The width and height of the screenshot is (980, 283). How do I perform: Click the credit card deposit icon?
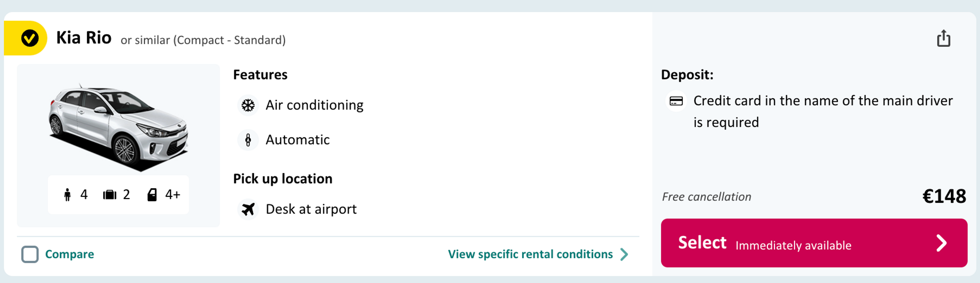(676, 101)
